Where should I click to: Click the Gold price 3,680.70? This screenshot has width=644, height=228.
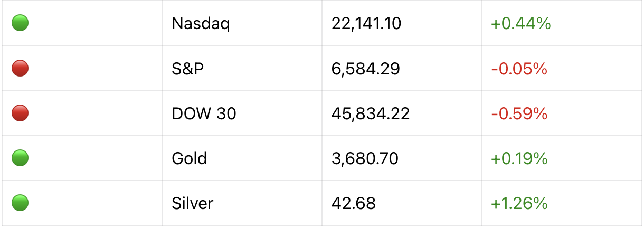click(x=365, y=158)
